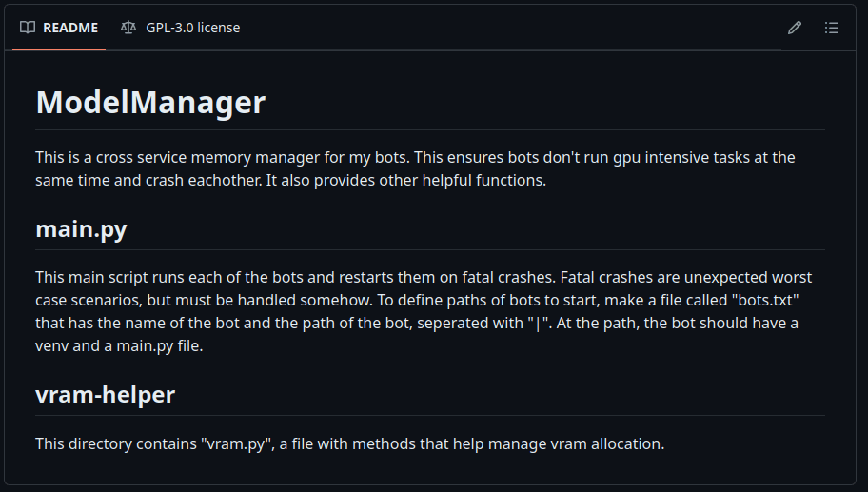This screenshot has height=492, width=868.
Task: Open the outline table of contents icon
Action: coord(832,28)
